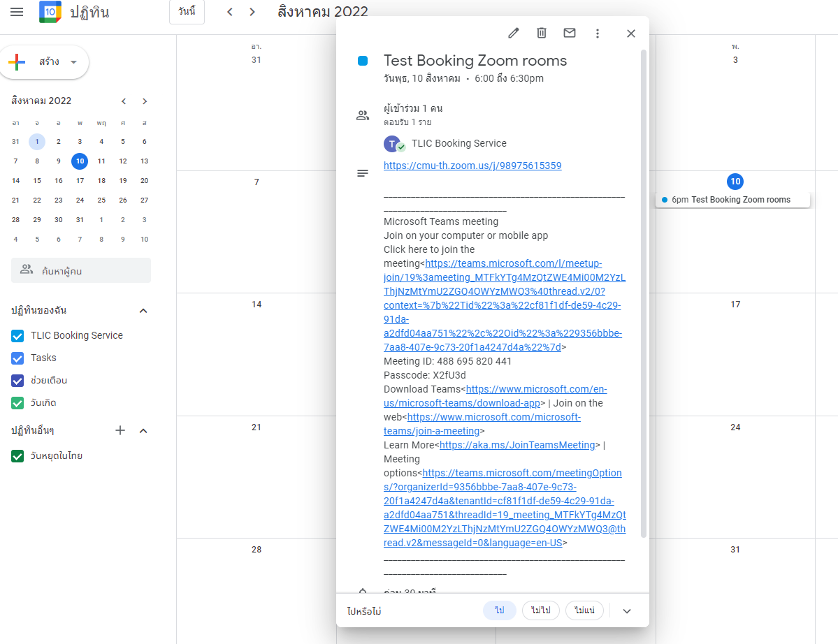Add another calendar with plus icon
Image resolution: width=838 pixels, height=644 pixels.
[x=120, y=430]
